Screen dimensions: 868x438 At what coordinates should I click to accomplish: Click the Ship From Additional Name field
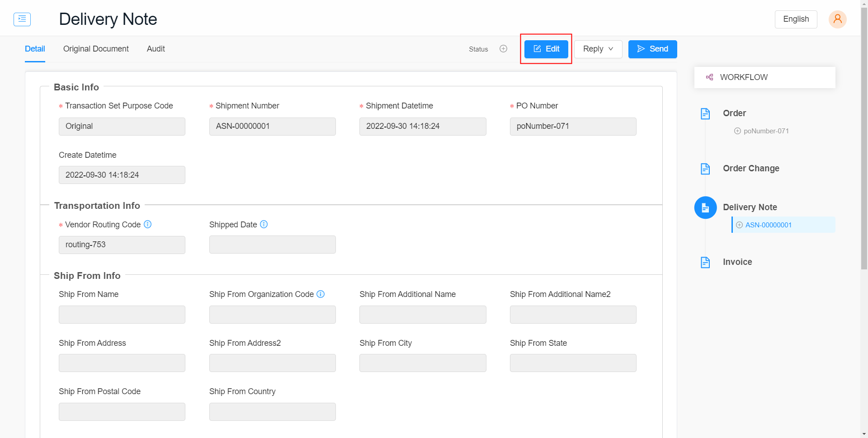pyautogui.click(x=423, y=315)
